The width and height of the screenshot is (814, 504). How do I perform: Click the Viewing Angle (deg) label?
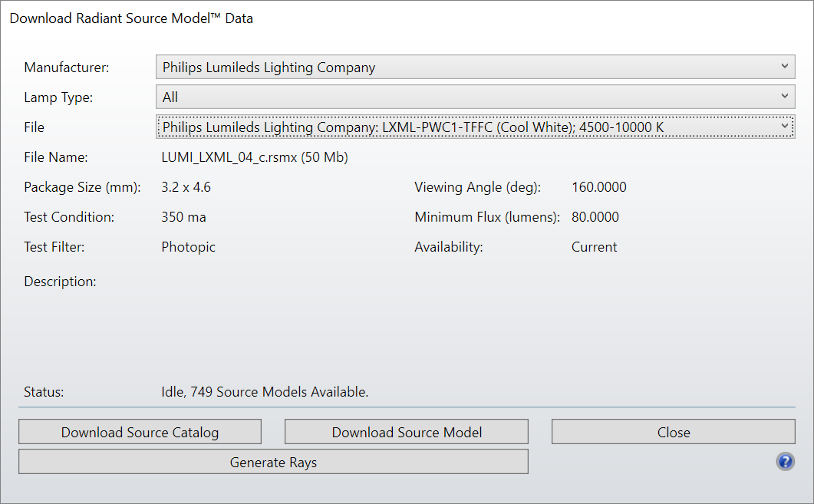478,187
